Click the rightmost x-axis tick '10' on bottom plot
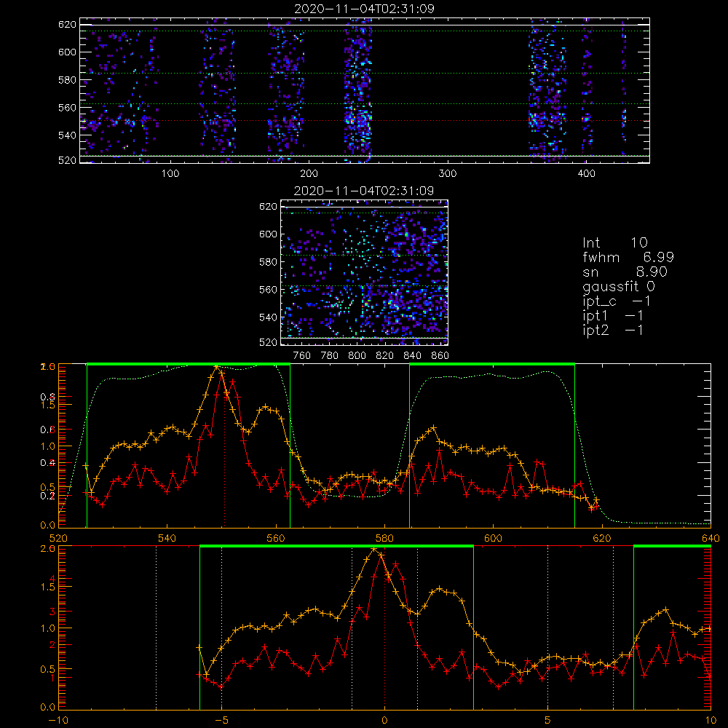The width and height of the screenshot is (728, 728). (x=711, y=721)
